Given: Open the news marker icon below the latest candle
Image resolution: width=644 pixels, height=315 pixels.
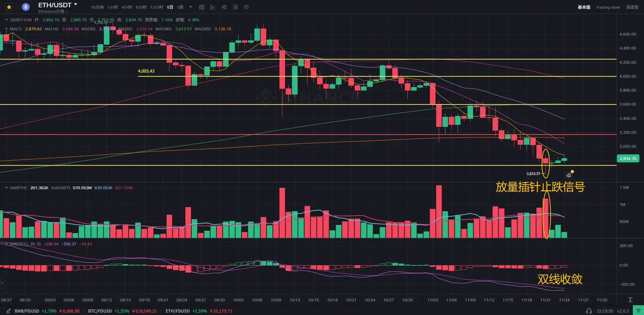Looking at the screenshot, I should point(569,175).
